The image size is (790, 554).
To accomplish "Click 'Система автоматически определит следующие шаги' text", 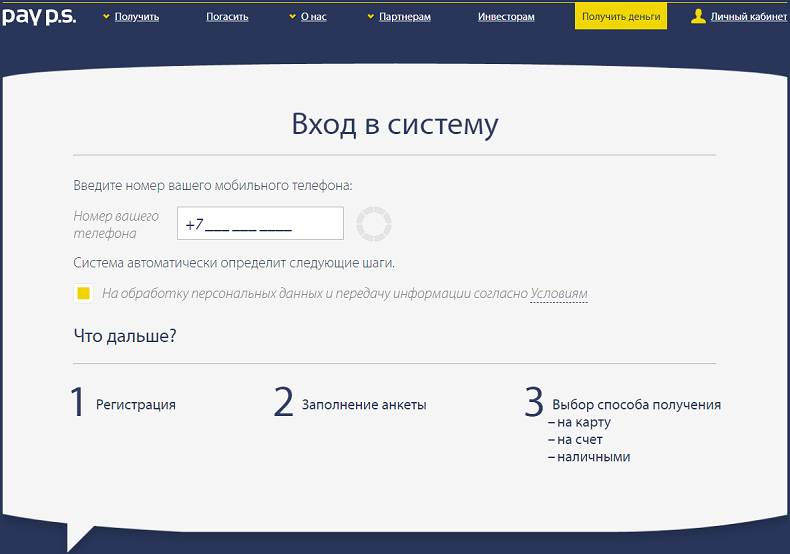I will [x=234, y=263].
